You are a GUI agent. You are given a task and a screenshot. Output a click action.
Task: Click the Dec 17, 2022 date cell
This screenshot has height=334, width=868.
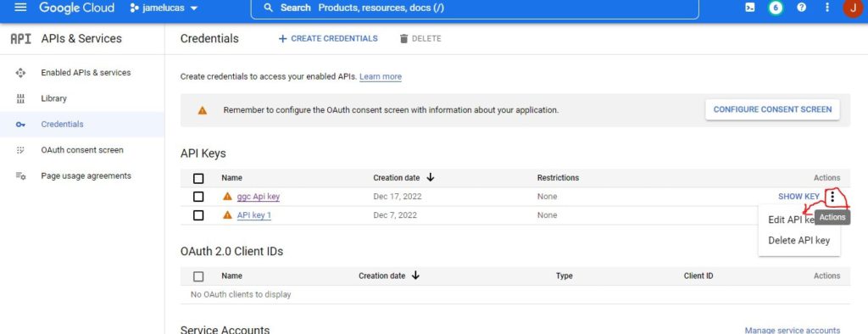tap(398, 197)
